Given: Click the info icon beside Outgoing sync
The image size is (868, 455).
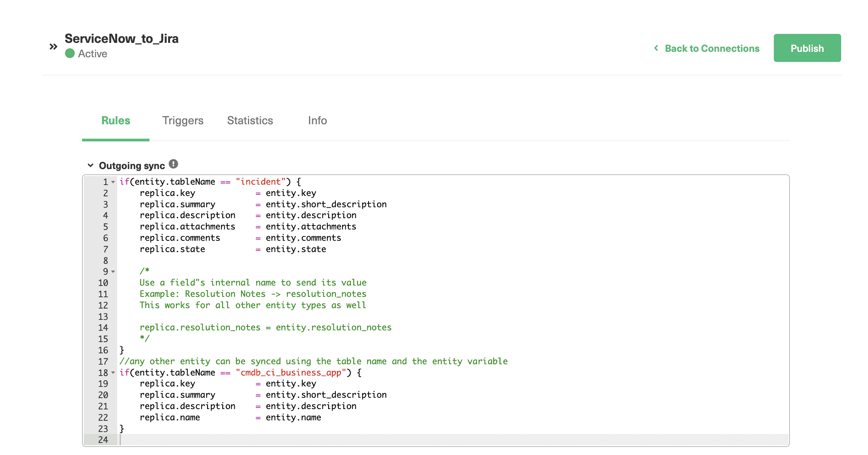Looking at the screenshot, I should coord(174,163).
